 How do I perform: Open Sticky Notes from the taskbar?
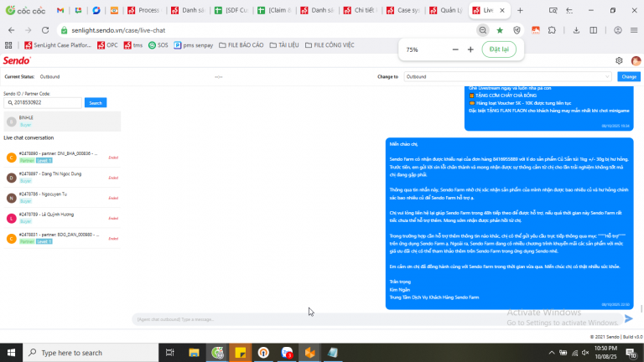tap(241, 353)
